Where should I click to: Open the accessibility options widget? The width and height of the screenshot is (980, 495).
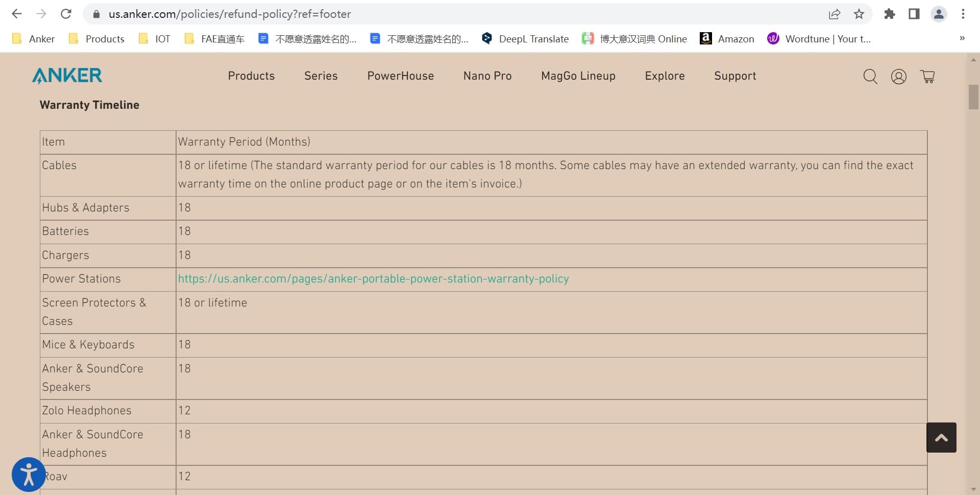(x=29, y=475)
